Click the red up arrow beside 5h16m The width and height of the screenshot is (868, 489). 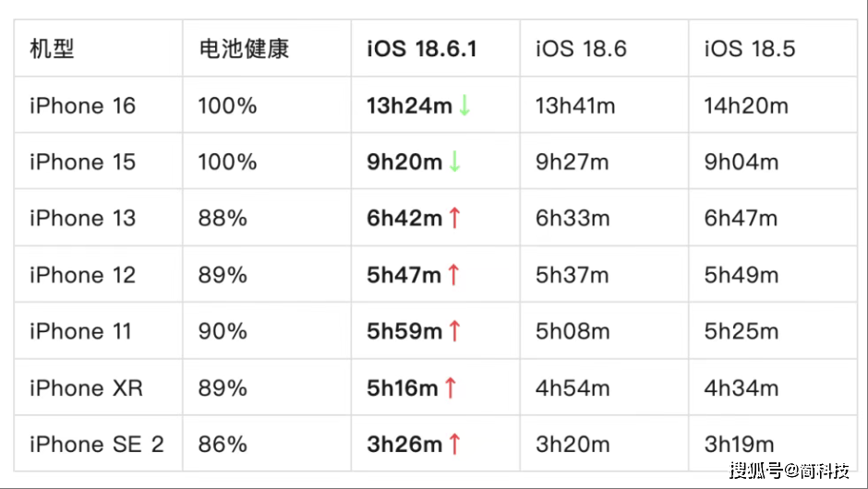[x=451, y=388]
